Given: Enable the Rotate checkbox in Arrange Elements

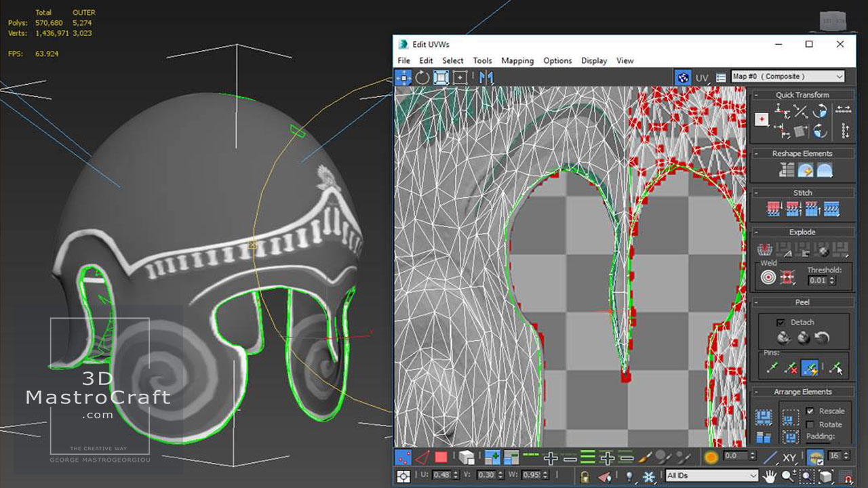Looking at the screenshot, I should point(810,424).
